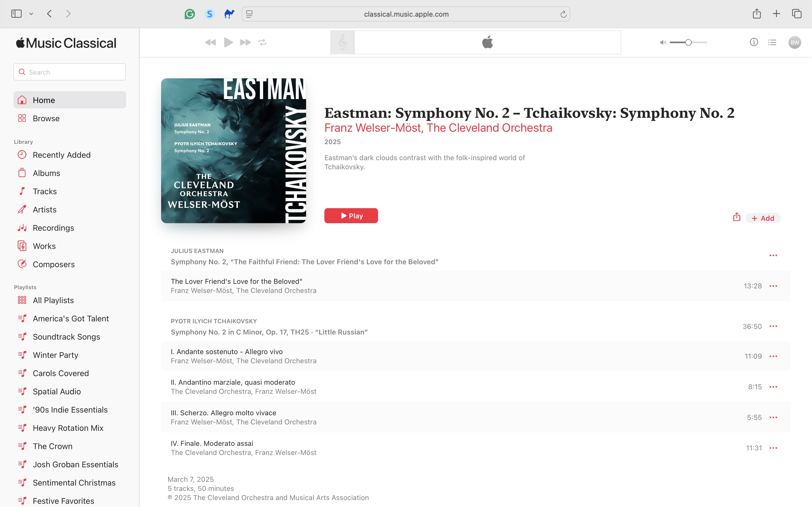
Task: Select the America's Got Talent playlist
Action: [x=71, y=318]
